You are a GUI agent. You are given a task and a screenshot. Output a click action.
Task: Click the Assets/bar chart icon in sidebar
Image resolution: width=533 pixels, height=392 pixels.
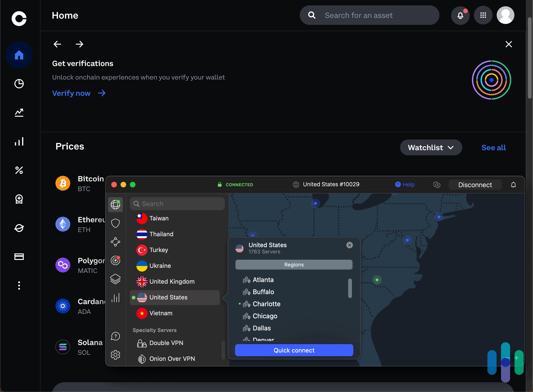20,141
